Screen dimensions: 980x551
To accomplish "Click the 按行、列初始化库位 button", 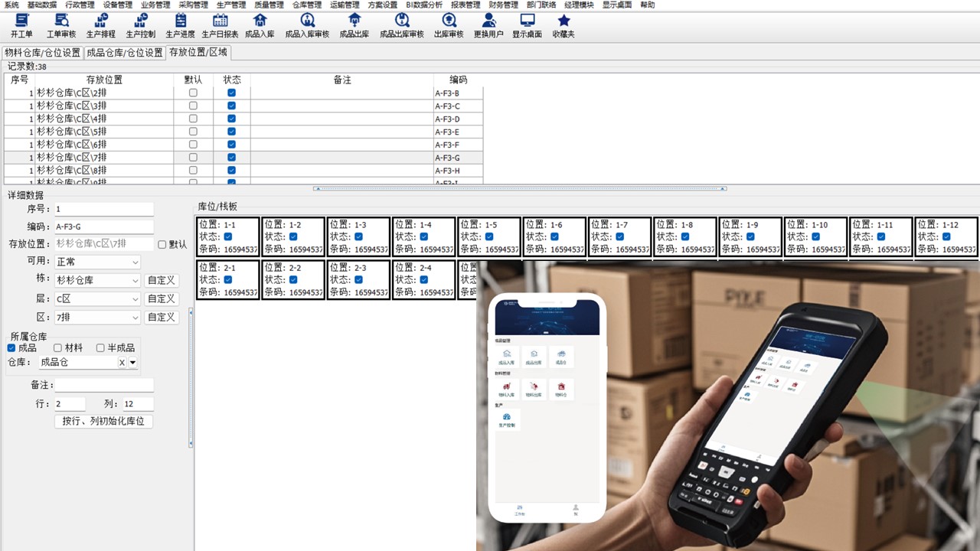I will coord(103,422).
